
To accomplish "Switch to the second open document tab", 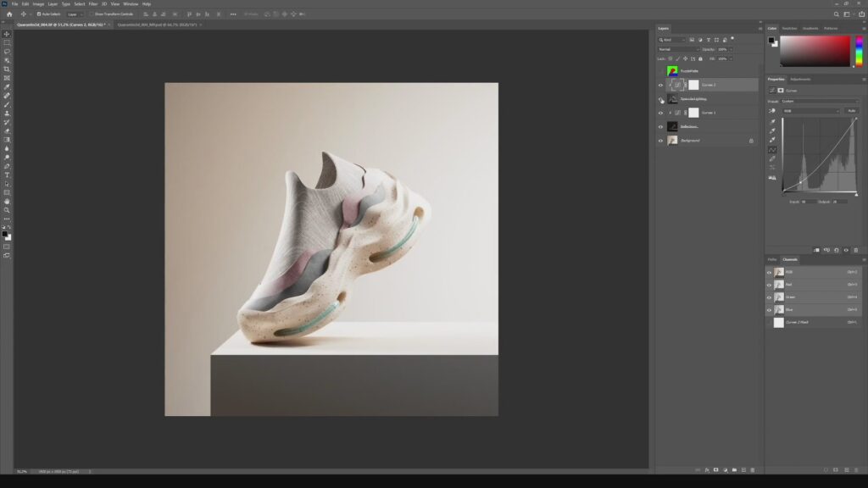I will click(x=157, y=25).
